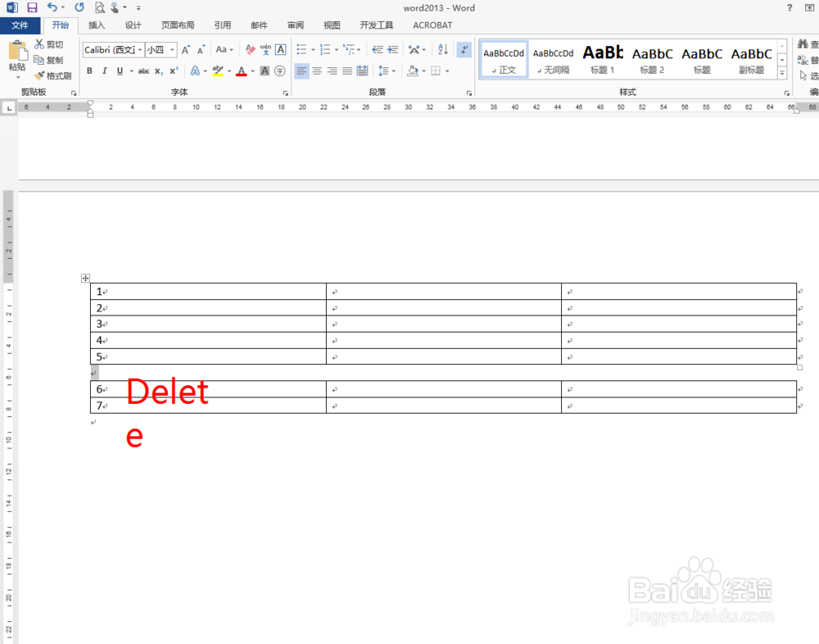Click the Numbering list icon
Image resolution: width=819 pixels, height=644 pixels.
(325, 50)
